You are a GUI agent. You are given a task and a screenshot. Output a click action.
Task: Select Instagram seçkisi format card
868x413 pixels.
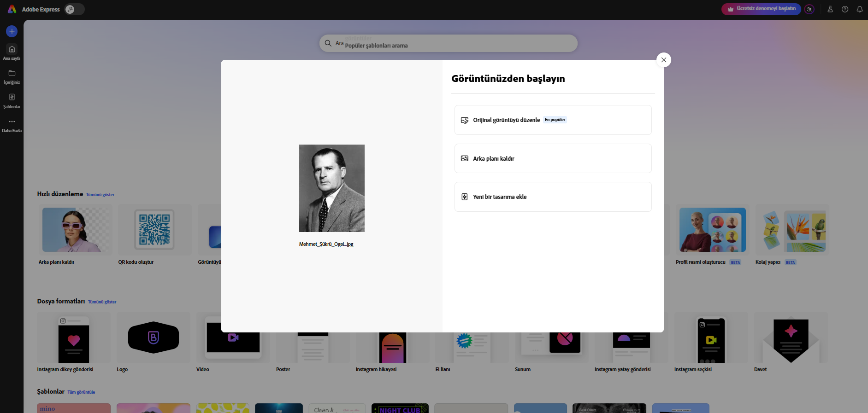[711, 337]
